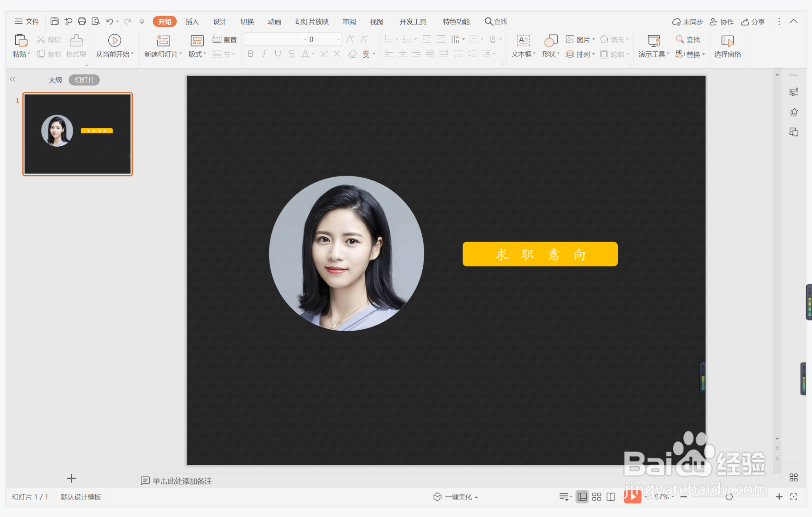The height and width of the screenshot is (517, 812).
Task: Expand the quick access toolbar customize arrow
Action: click(x=142, y=22)
